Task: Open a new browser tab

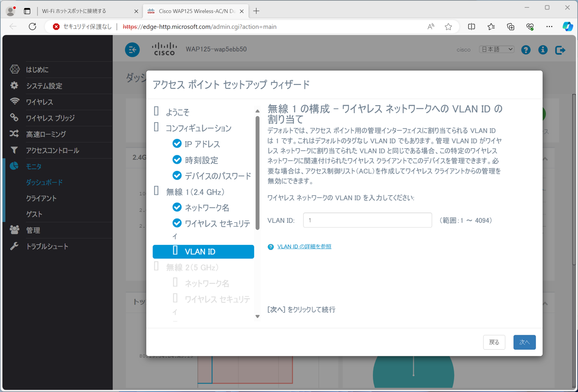Action: pos(256,11)
